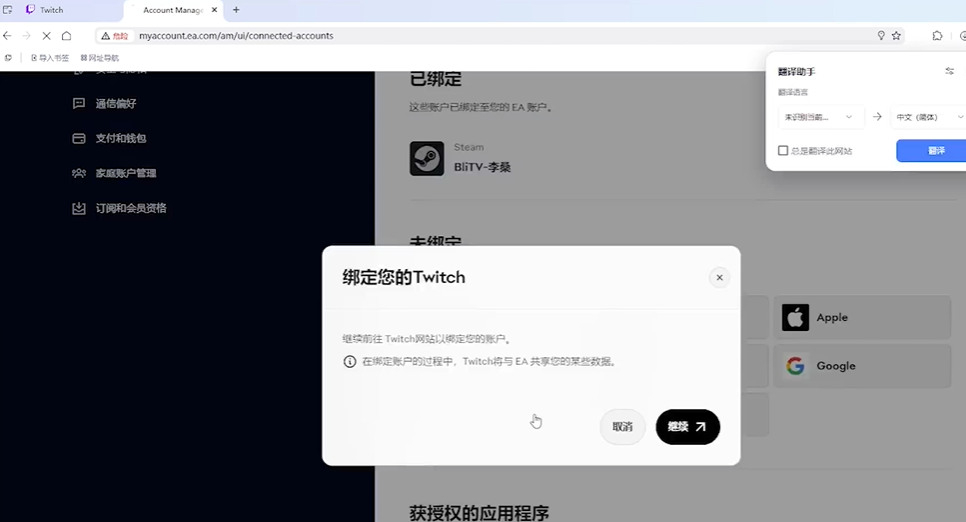Click the BliTV-李桑 Steam account name
Screen dimensions: 966x522
(x=482, y=167)
